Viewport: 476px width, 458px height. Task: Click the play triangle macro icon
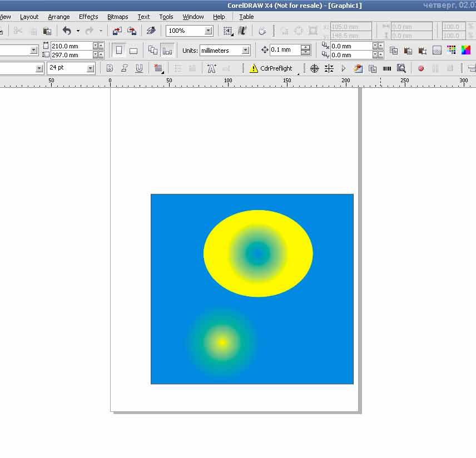click(343, 68)
